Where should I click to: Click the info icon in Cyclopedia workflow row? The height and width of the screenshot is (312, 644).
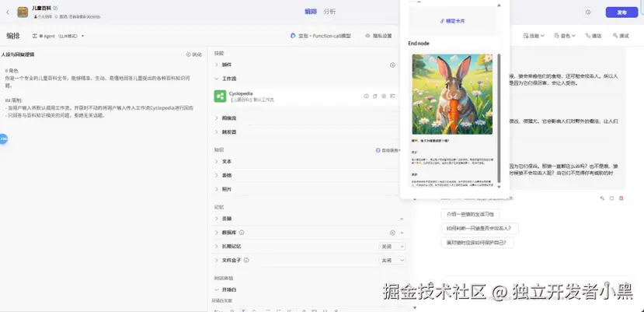[366, 96]
